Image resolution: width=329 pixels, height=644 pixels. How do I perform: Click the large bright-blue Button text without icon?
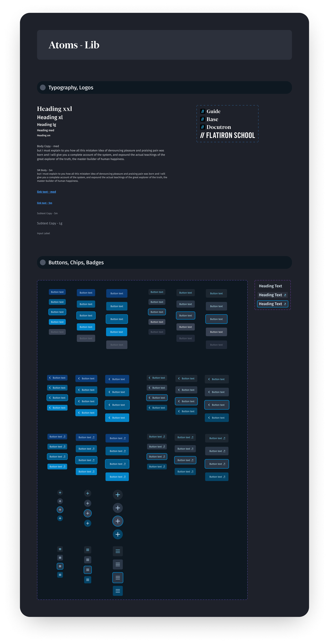[x=117, y=332]
